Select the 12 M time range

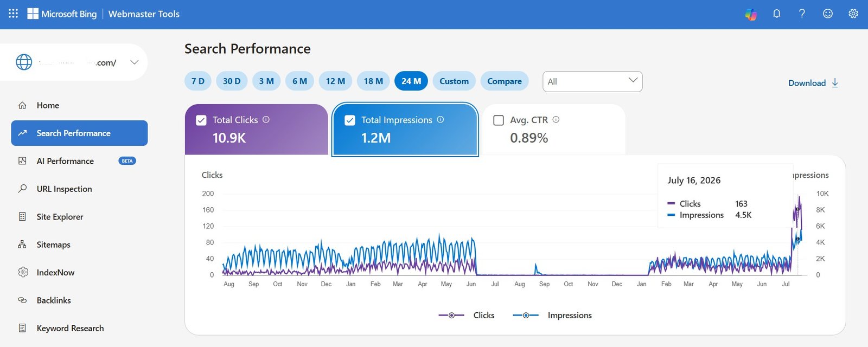tap(335, 81)
